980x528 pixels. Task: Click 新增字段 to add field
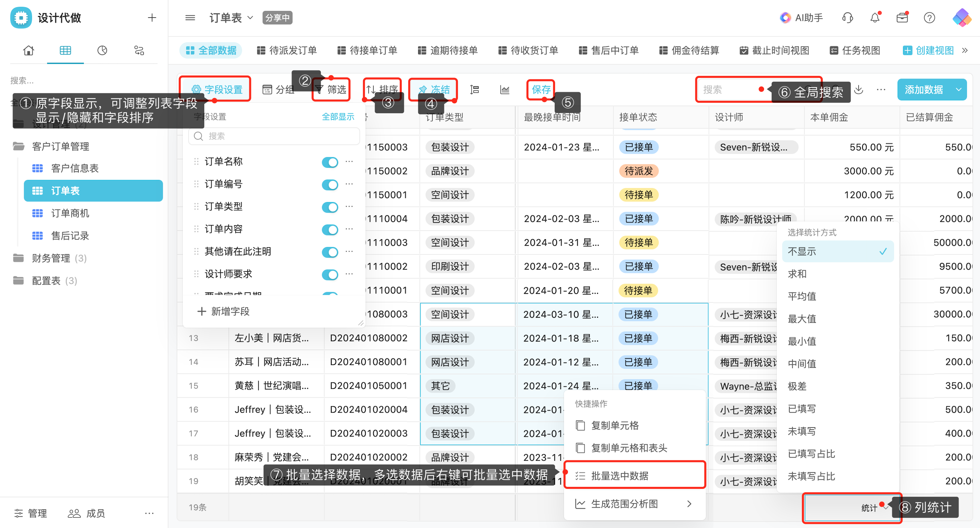(223, 311)
